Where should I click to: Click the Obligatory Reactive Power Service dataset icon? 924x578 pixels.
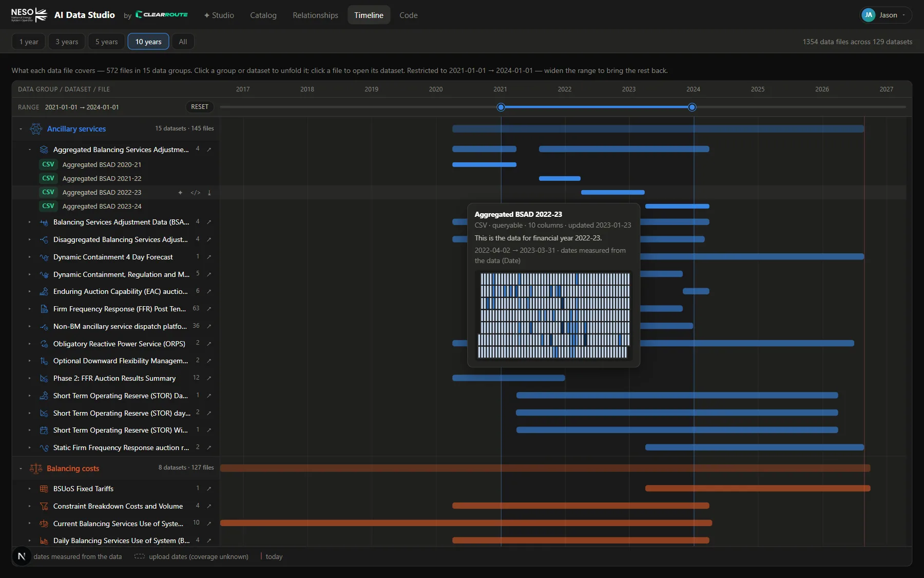pyautogui.click(x=44, y=344)
